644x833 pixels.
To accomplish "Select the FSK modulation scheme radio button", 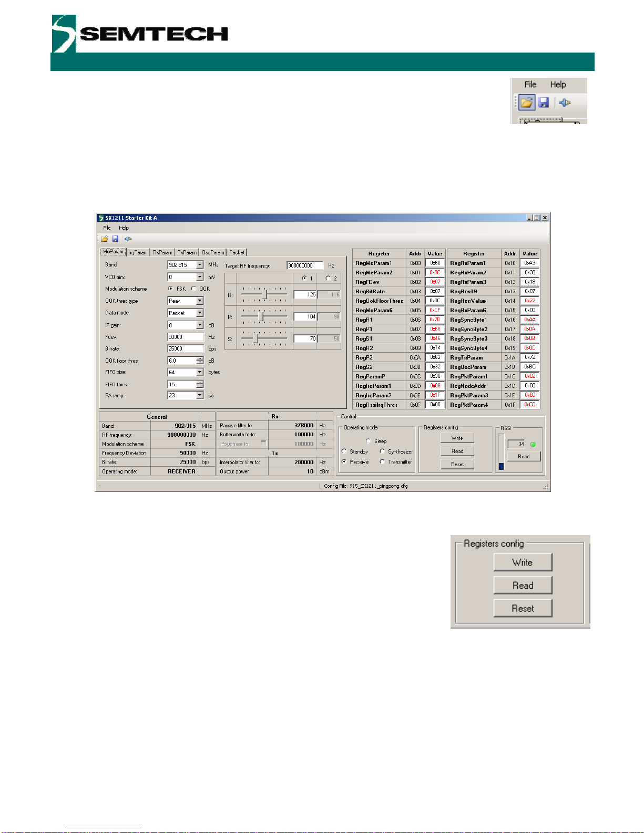I will coord(170,289).
